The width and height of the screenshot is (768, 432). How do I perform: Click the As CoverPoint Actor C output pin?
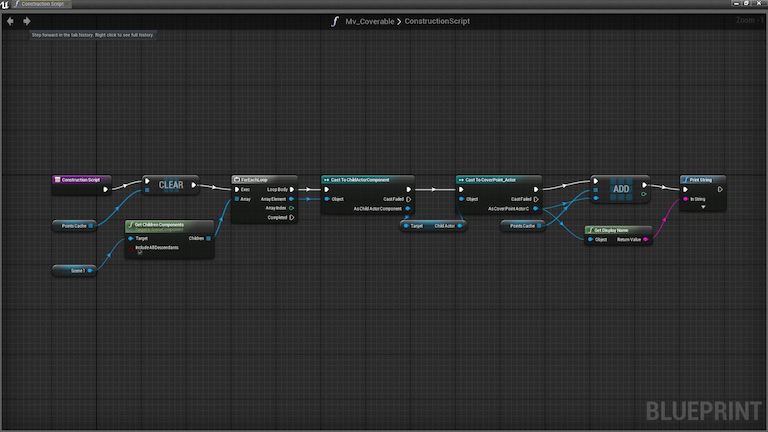535,209
